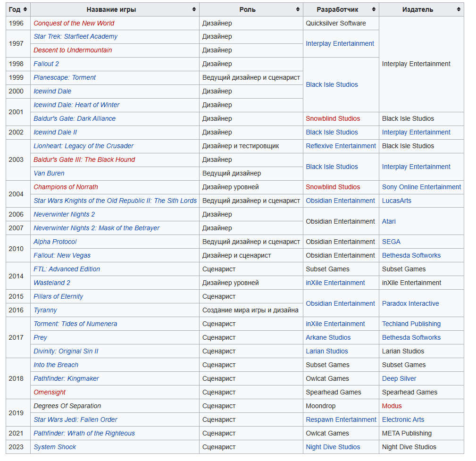The width and height of the screenshot is (476, 461).
Task: Sort by Издатель column arrows
Action: [459, 9]
